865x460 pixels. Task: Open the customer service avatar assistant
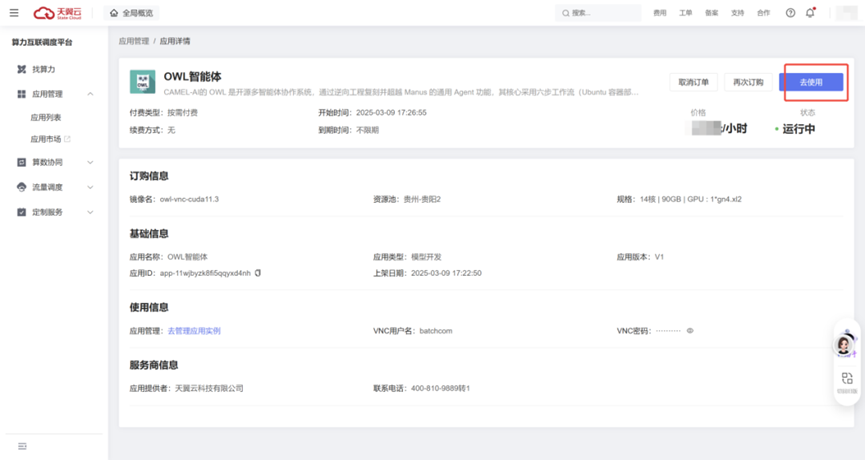coord(845,345)
